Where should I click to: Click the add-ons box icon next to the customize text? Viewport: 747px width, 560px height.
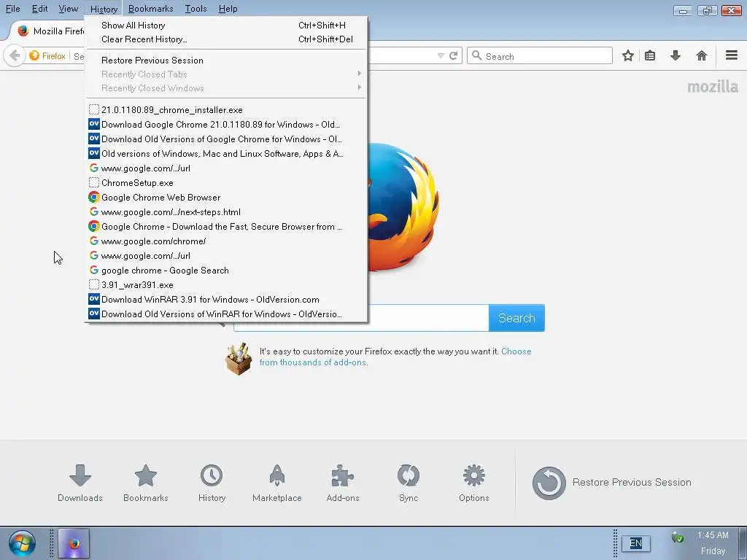pos(239,359)
